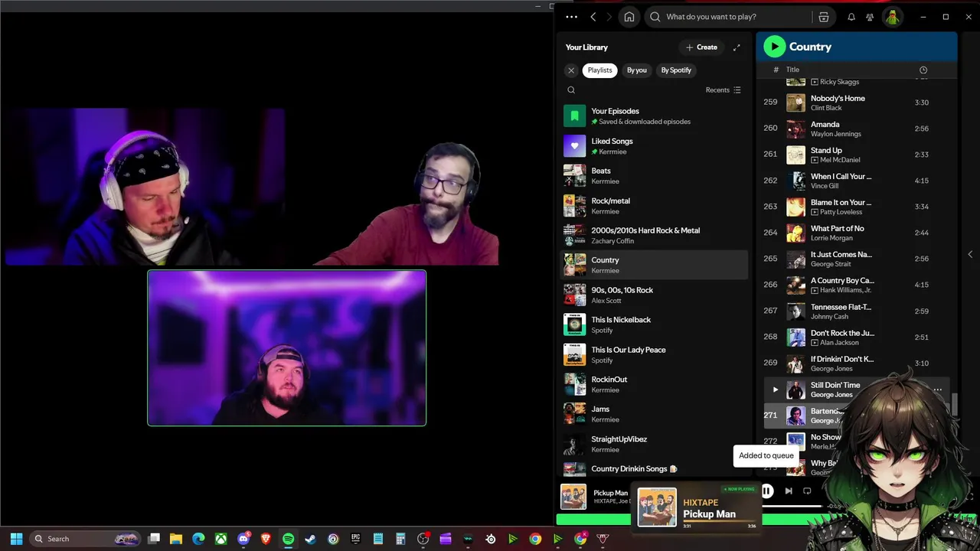Select the Country playlist in the library
The image size is (980, 551).
point(655,265)
